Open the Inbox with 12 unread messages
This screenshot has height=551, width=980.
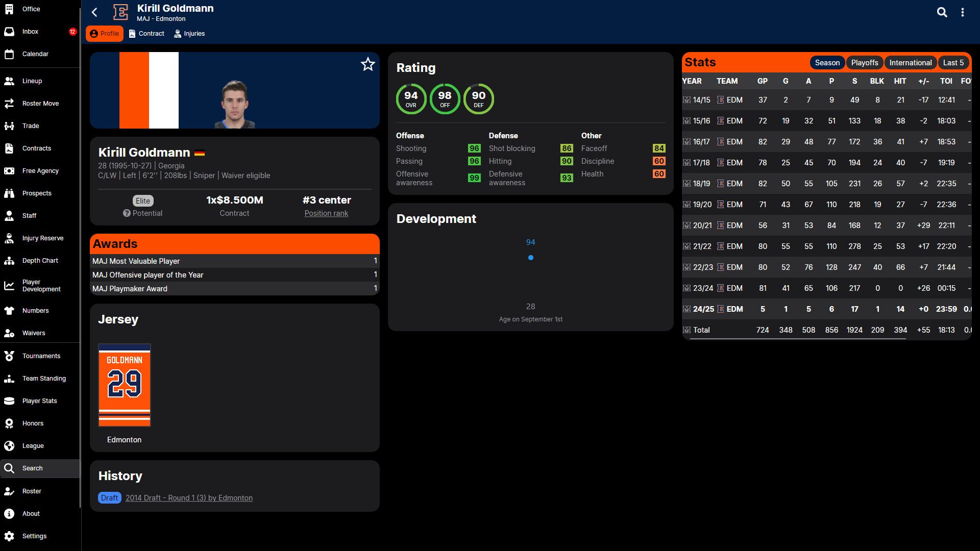(30, 32)
